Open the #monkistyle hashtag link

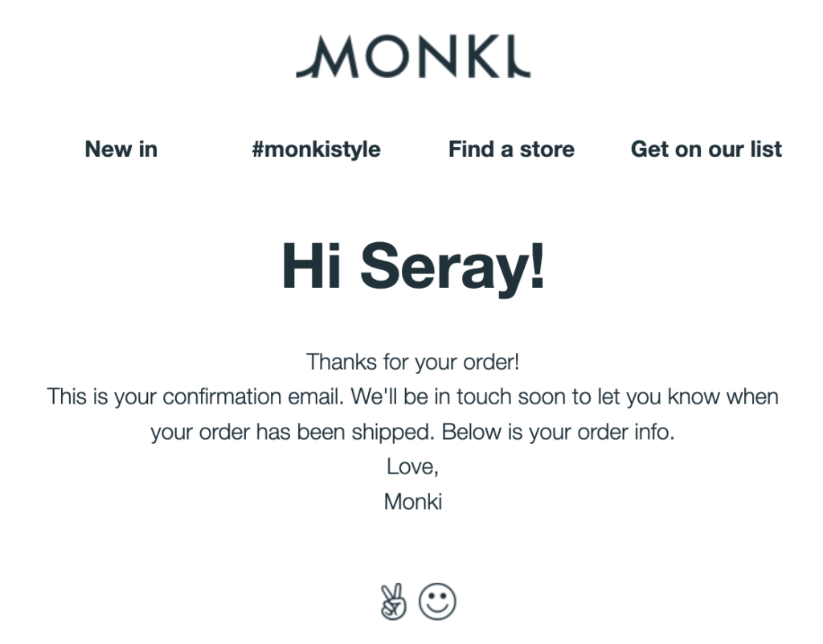(x=317, y=149)
